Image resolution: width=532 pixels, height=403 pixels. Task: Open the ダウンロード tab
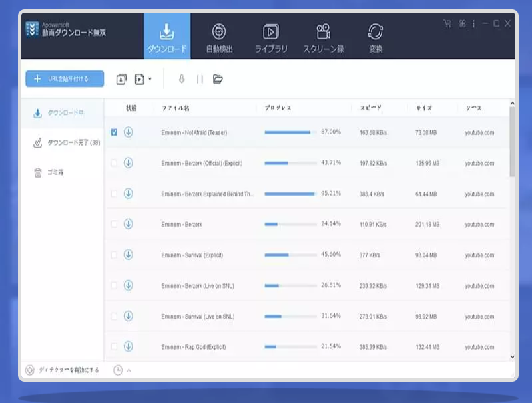pos(167,36)
